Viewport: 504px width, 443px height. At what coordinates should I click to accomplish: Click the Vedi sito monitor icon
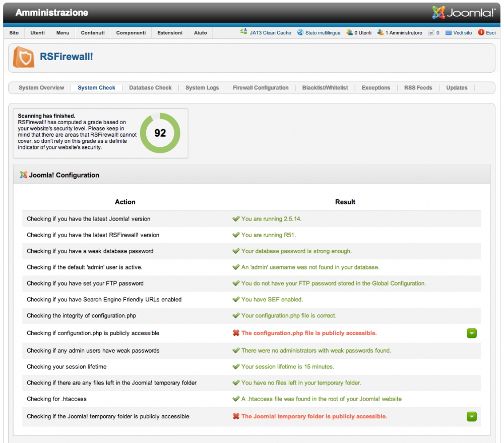[x=449, y=33]
